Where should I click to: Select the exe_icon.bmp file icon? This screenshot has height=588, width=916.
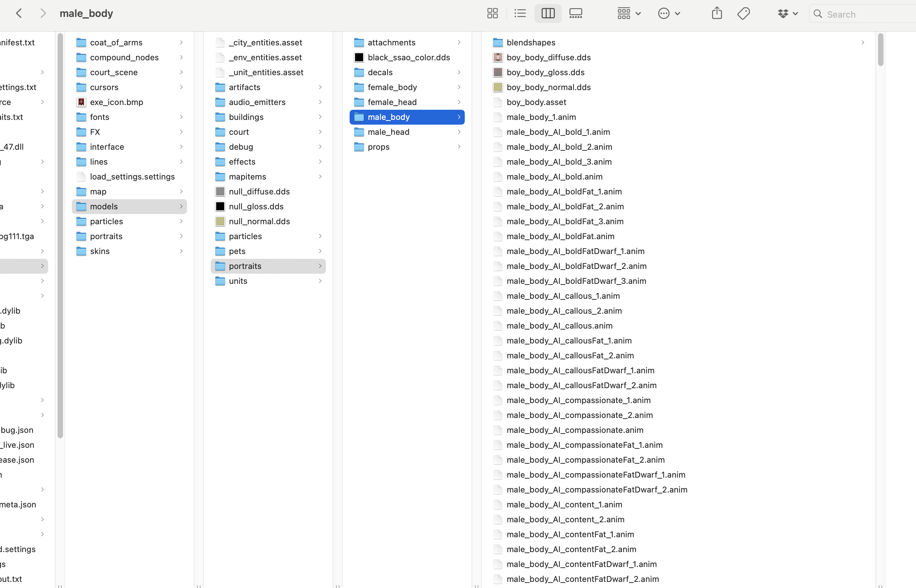pos(81,102)
